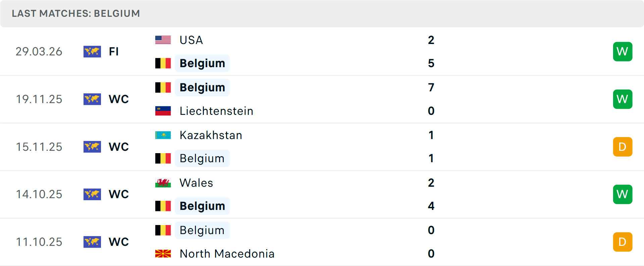
Task: Click the D badge for Kazakhstan match
Action: tap(623, 147)
